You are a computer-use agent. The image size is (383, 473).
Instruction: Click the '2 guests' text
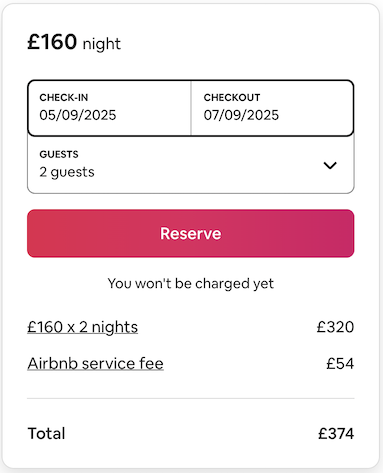[x=67, y=172]
